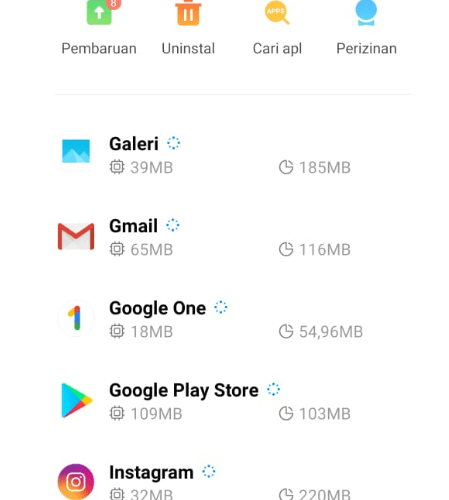Tap the Google One app icon
The height and width of the screenshot is (500, 449).
(76, 318)
